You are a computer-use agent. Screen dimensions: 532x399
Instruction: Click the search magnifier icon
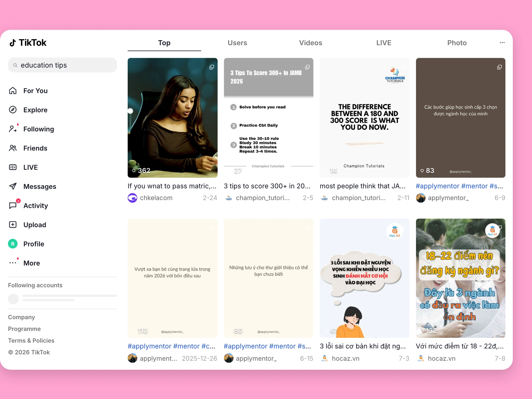click(x=15, y=65)
